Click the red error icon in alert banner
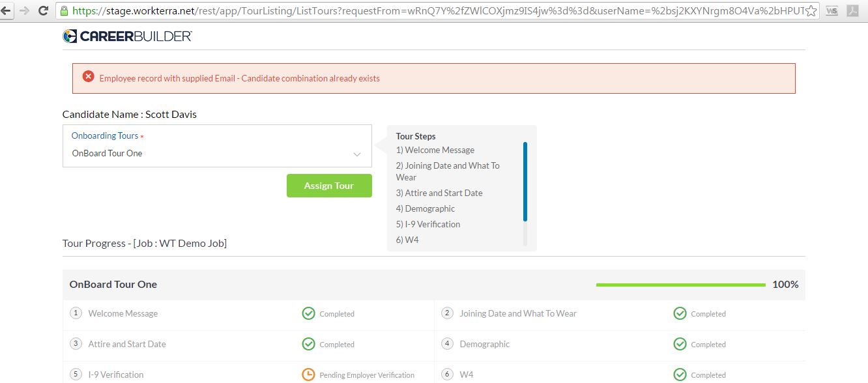The height and width of the screenshot is (383, 868). pos(88,77)
